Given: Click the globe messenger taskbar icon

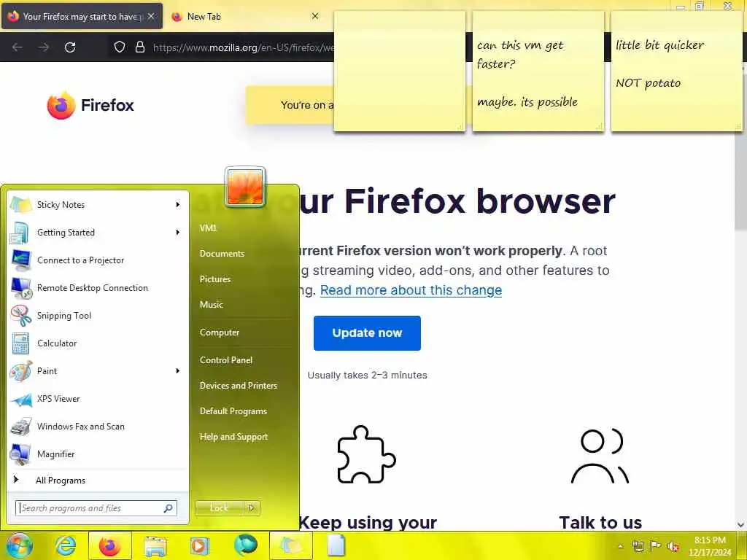Looking at the screenshot, I should pyautogui.click(x=246, y=545).
